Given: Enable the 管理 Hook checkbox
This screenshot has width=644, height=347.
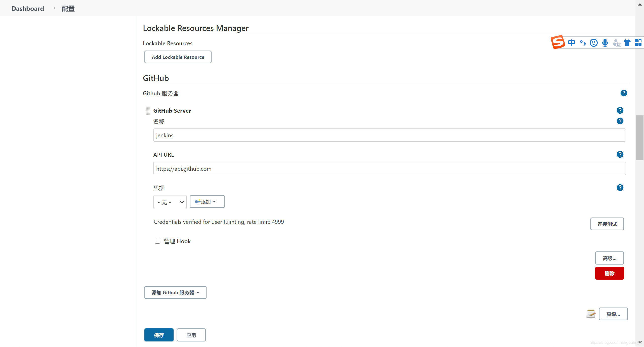Looking at the screenshot, I should (x=157, y=241).
